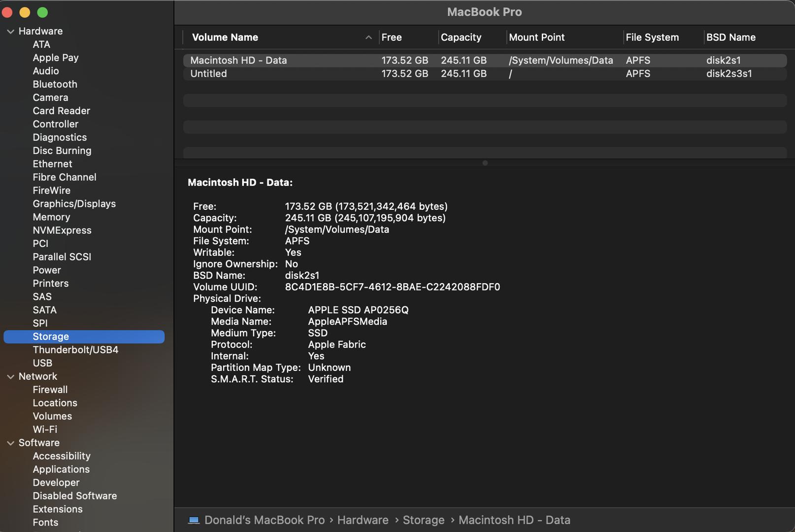Select Printers in the sidebar
Image resolution: width=795 pixels, height=532 pixels.
51,284
